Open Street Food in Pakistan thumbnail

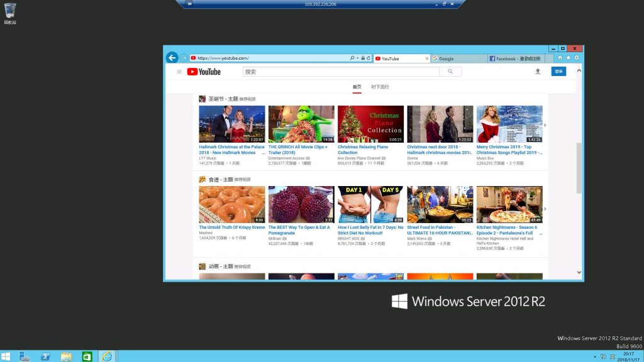pos(440,204)
